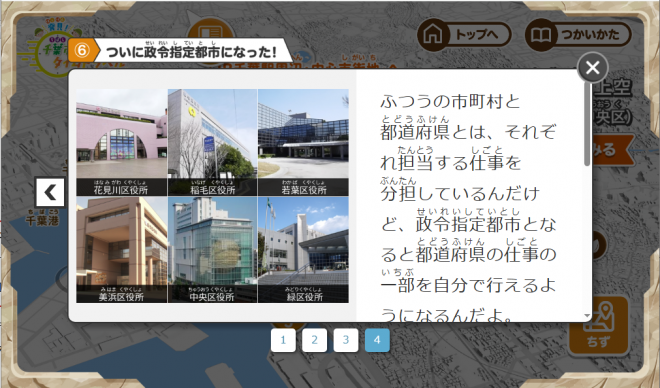
Task: Click the text ふつうの市町村と
Action: point(450,101)
